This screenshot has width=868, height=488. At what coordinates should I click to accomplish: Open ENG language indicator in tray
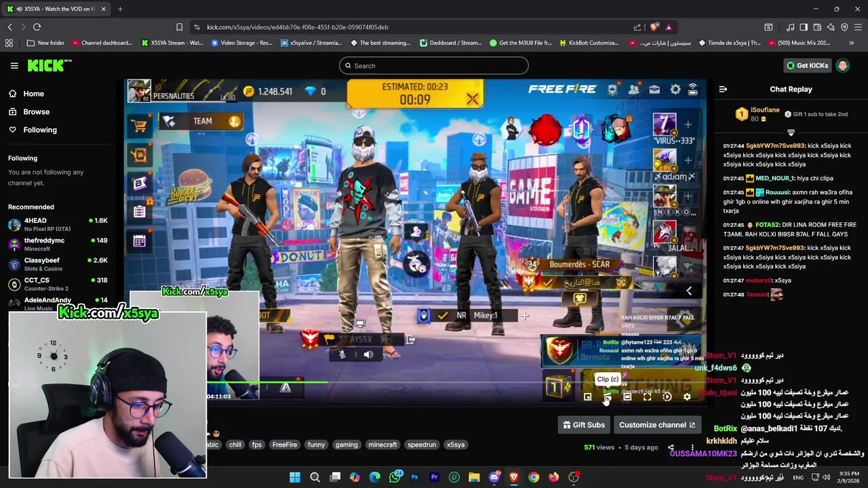click(x=797, y=477)
